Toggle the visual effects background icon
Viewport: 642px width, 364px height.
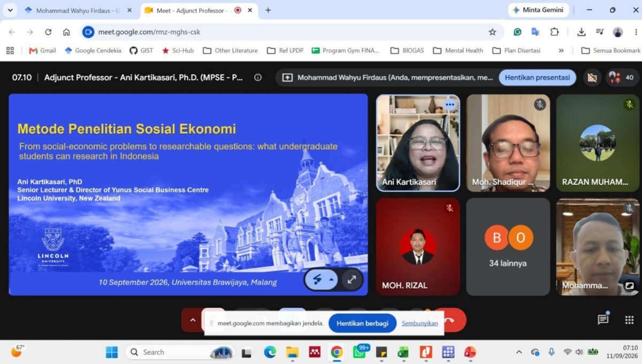click(x=592, y=78)
